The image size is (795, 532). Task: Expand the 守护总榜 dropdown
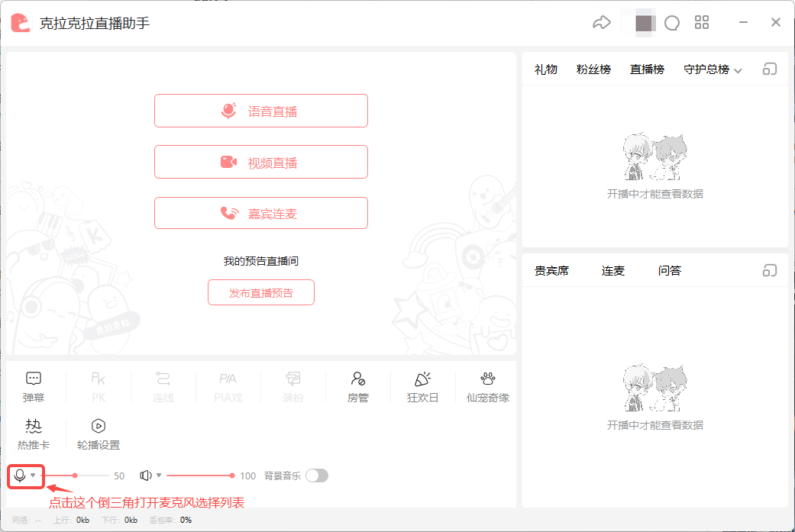tap(713, 69)
